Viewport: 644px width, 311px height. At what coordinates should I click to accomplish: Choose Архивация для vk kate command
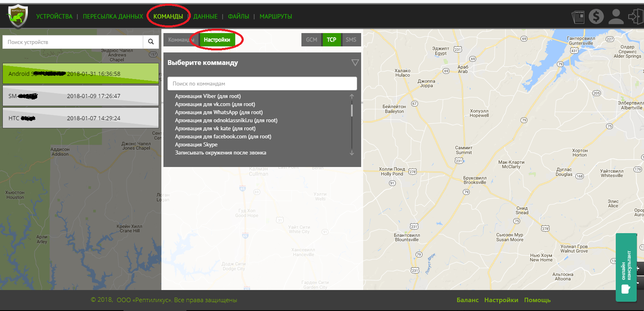coord(215,128)
